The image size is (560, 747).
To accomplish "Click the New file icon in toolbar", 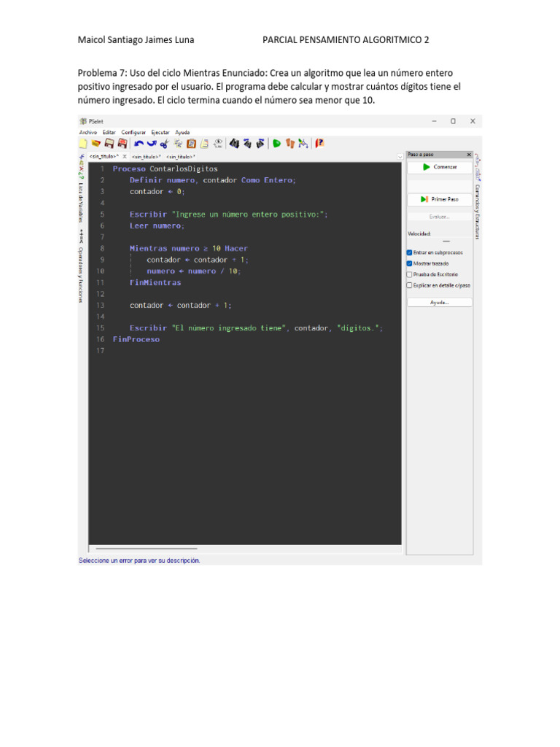I will tap(83, 144).
